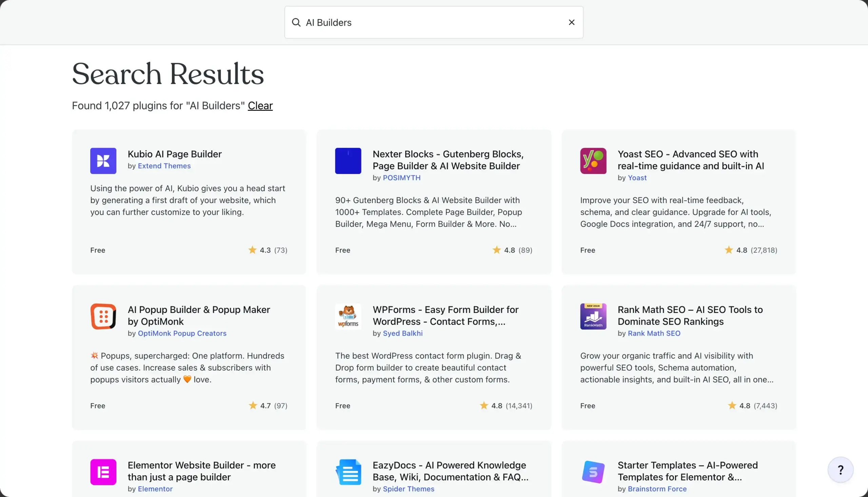Click the 'Improve your SEO' description text
The width and height of the screenshot is (868, 497).
pos(675,212)
